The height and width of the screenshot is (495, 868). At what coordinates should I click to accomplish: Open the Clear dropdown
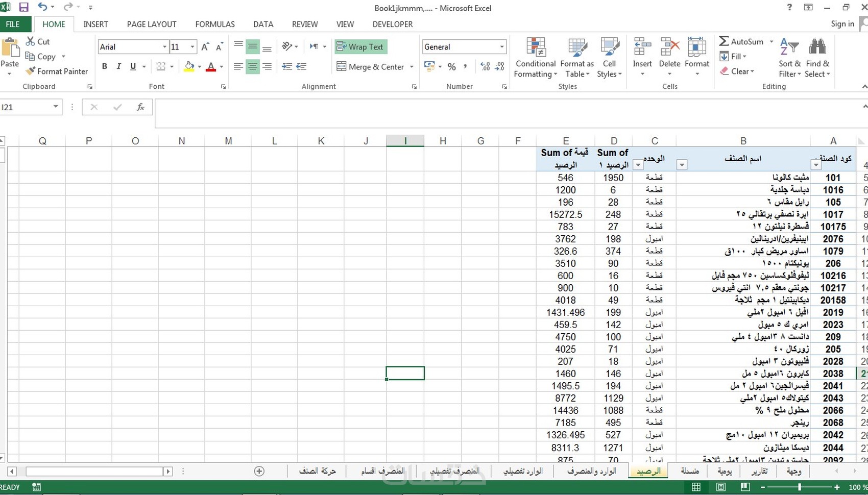tap(737, 71)
